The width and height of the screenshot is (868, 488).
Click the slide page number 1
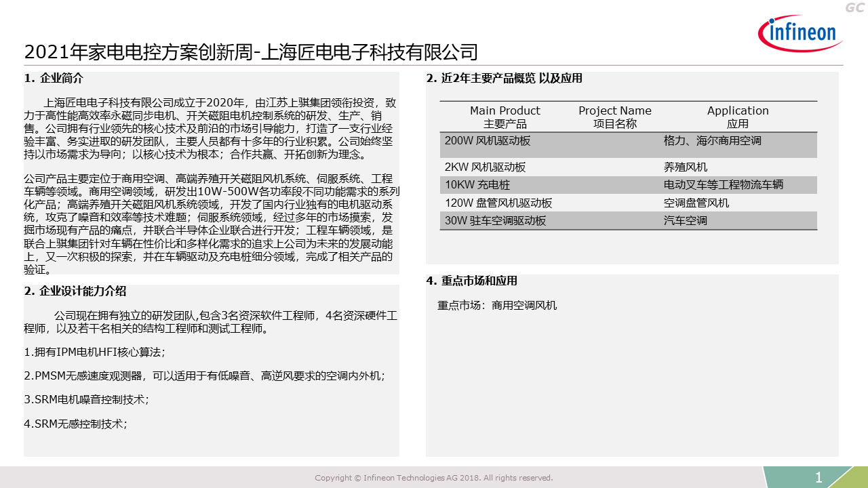(x=818, y=477)
